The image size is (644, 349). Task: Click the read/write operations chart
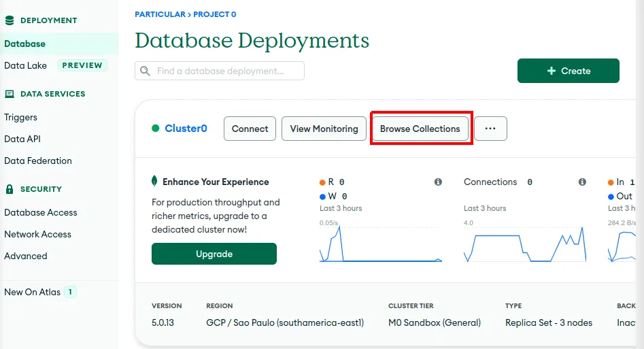(381, 244)
